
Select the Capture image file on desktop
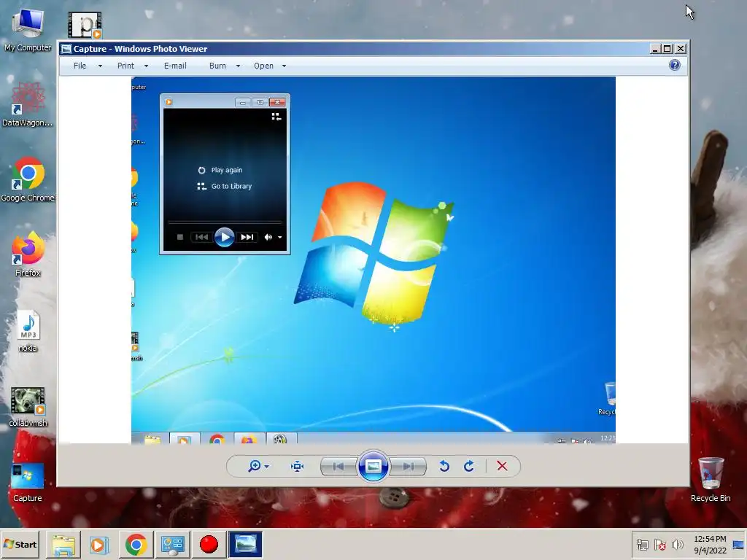tap(27, 482)
